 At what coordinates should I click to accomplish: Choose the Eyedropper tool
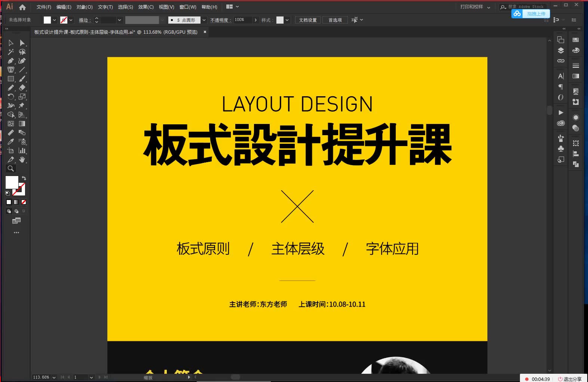click(x=11, y=142)
